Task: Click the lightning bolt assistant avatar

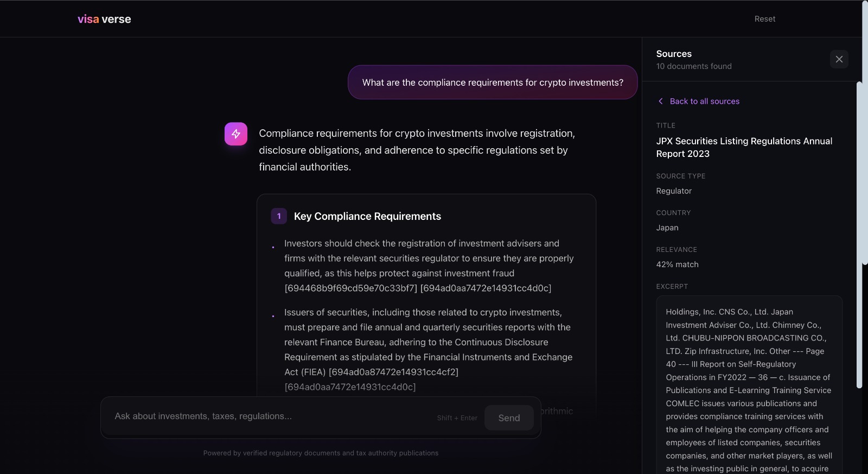Action: point(236,134)
